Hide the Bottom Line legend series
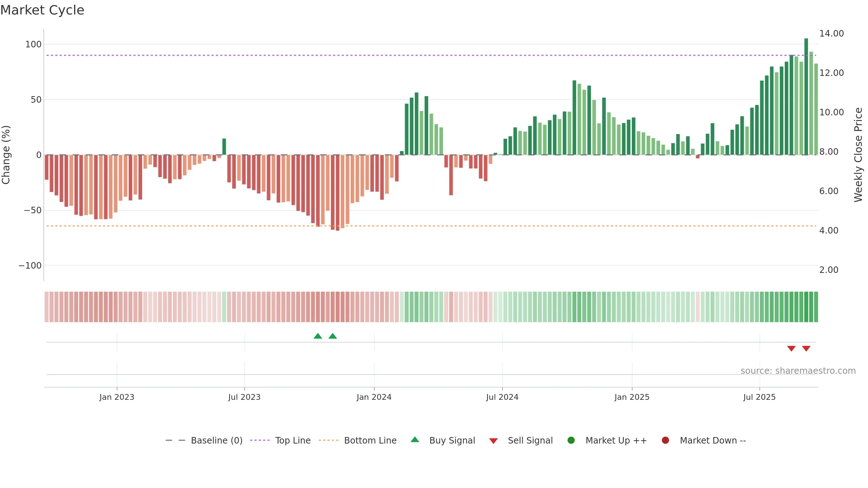868x488 pixels. click(x=358, y=440)
